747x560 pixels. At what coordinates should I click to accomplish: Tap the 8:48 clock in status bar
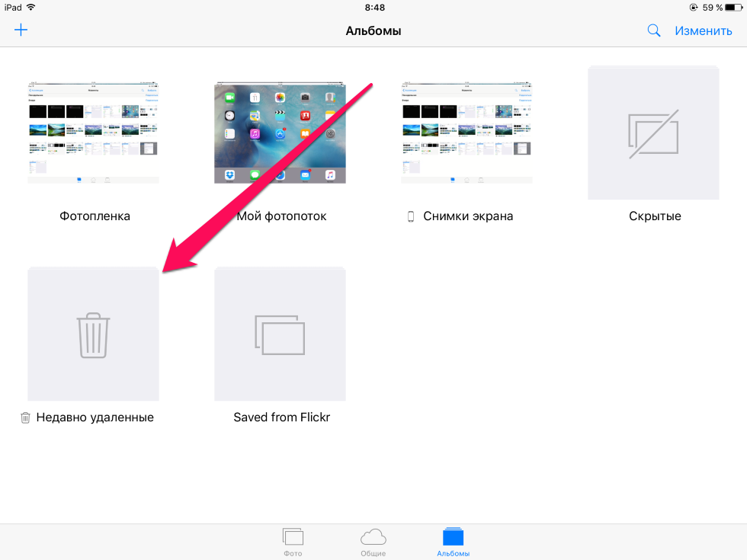375,8
